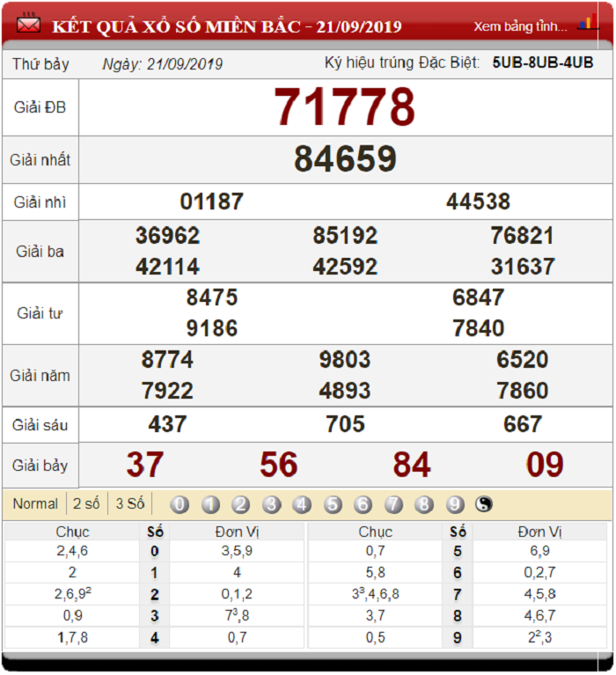Select sixth prize number 437
The image size is (616, 675).
pos(168,424)
